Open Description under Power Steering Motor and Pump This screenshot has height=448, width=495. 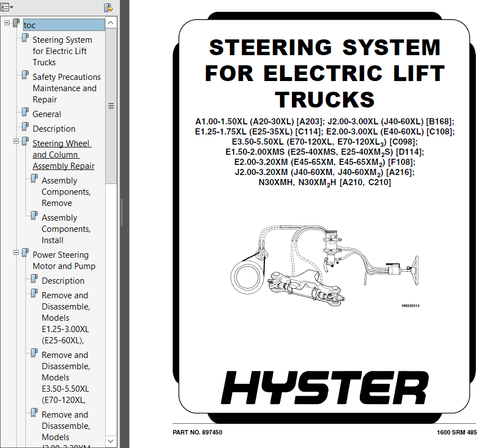click(63, 280)
